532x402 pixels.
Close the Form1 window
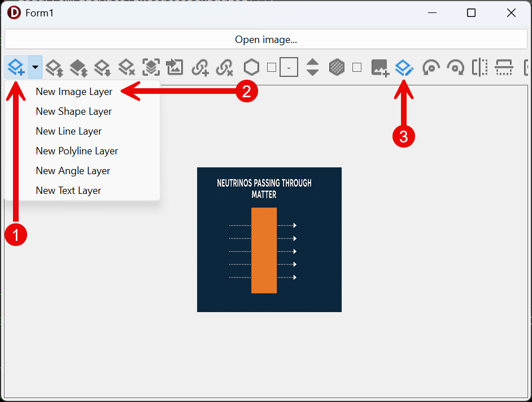click(511, 13)
